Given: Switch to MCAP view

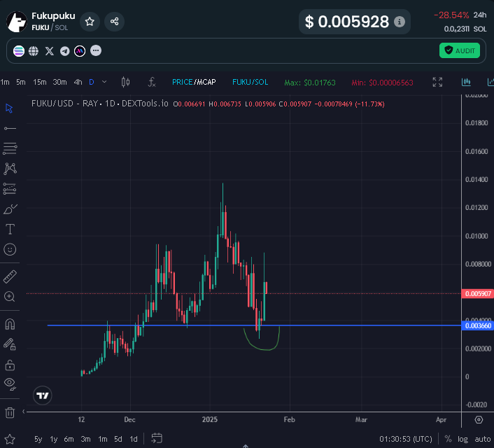Looking at the screenshot, I should click(x=206, y=83).
